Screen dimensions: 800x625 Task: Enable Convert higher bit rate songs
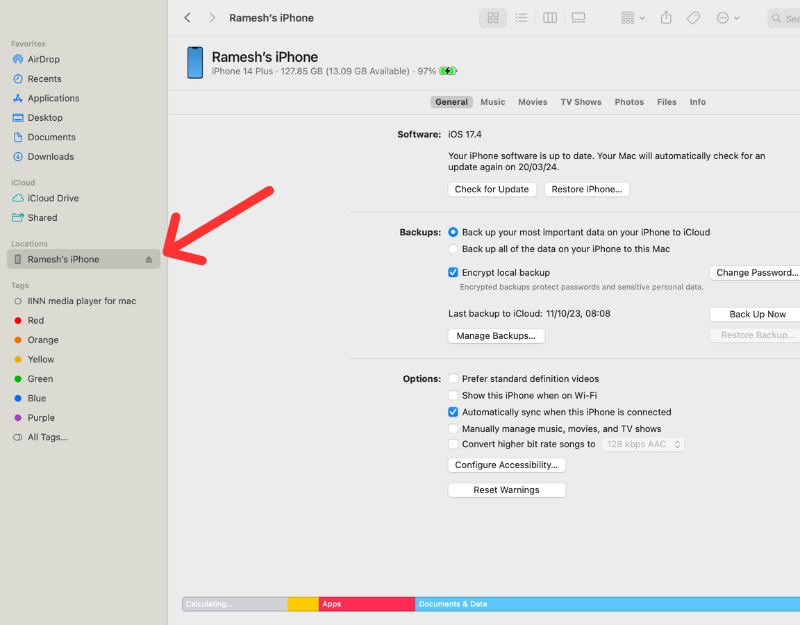453,444
